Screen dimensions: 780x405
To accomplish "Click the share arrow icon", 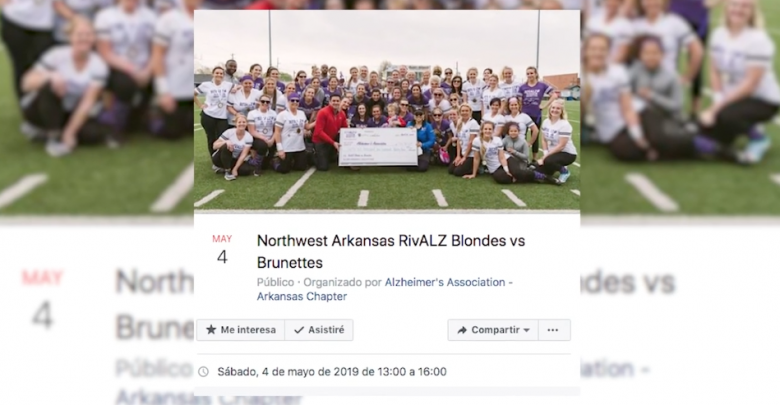I will (462, 330).
